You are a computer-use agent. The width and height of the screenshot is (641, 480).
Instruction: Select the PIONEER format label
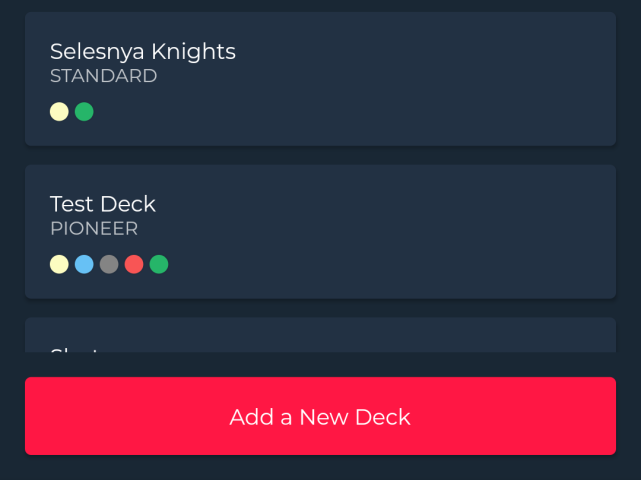94,229
